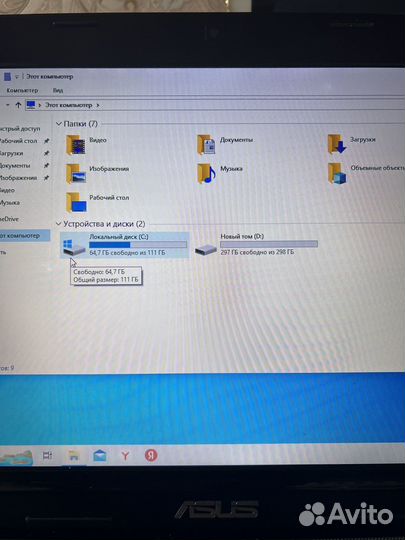The width and height of the screenshot is (405, 540).
Task: Open the Рабочий стол folder icon
Action: 76,202
